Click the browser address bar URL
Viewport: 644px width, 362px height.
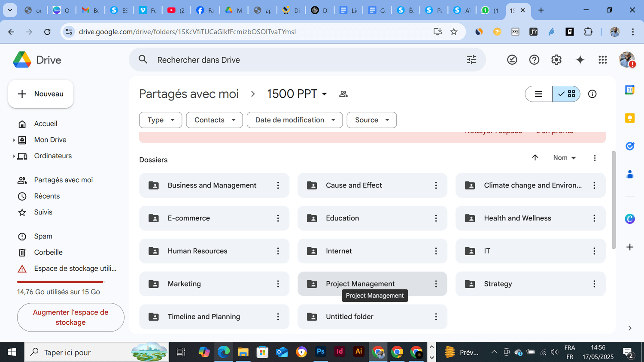pyautogui.click(x=187, y=32)
